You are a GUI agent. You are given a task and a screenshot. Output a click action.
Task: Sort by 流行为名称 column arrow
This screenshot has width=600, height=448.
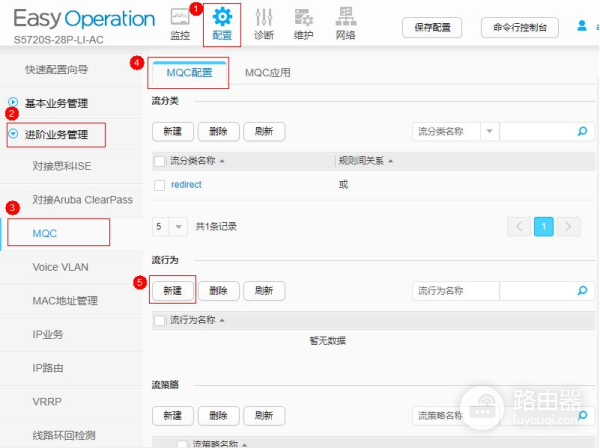[222, 320]
